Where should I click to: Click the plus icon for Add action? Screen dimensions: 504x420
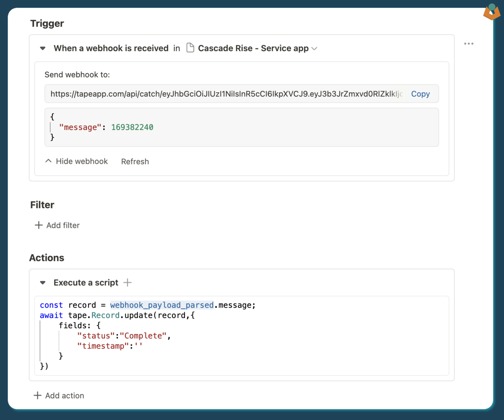click(37, 396)
